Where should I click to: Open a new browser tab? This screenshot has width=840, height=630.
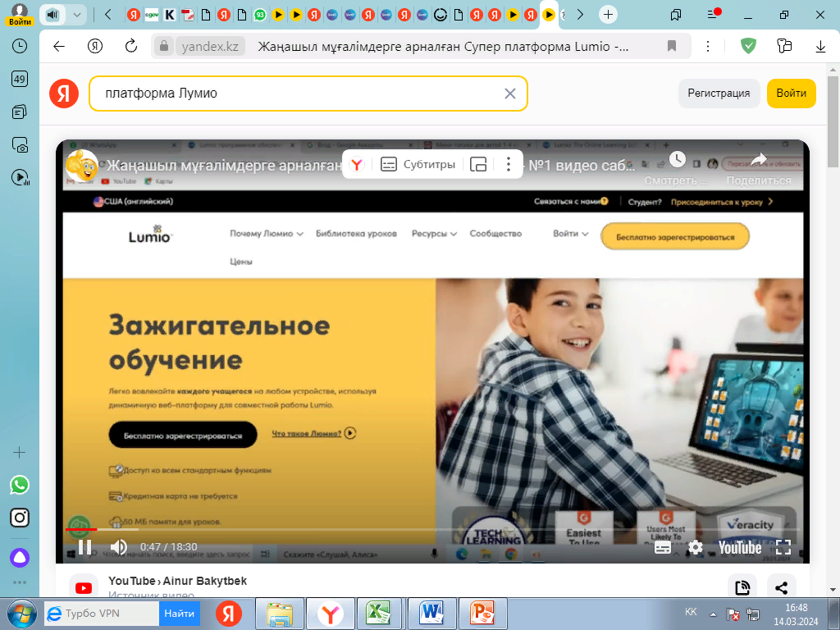click(608, 15)
